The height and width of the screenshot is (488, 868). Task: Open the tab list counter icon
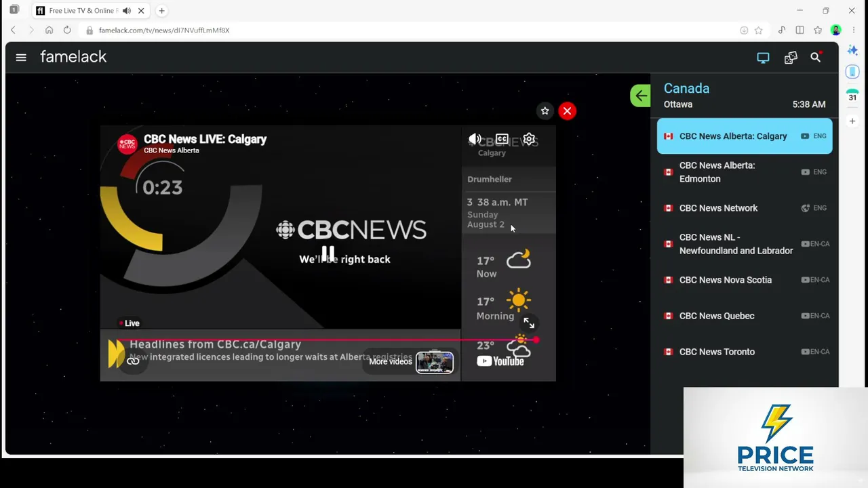pyautogui.click(x=14, y=10)
